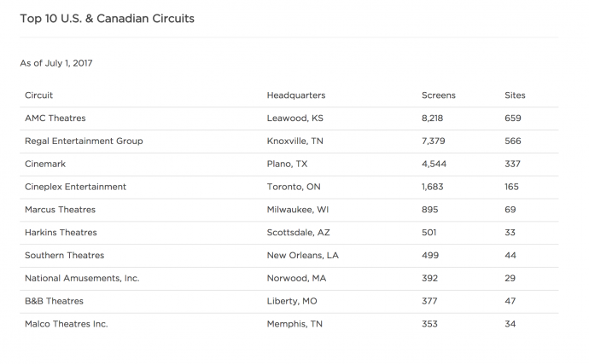Click AMC's 8,218 screens value
This screenshot has width=589, height=364.
(434, 118)
